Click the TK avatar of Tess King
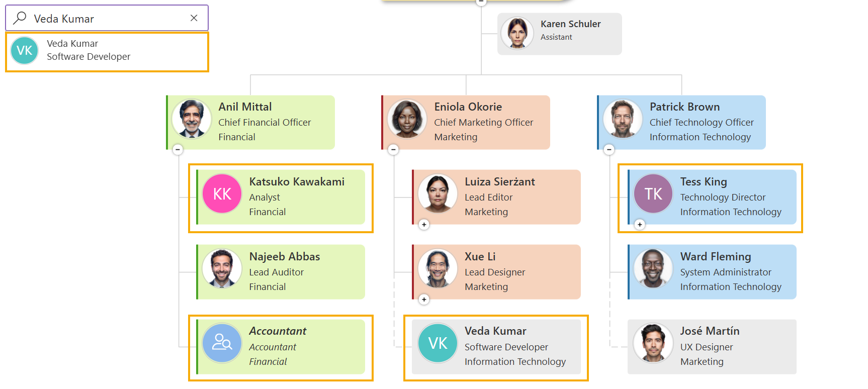 pos(653,193)
